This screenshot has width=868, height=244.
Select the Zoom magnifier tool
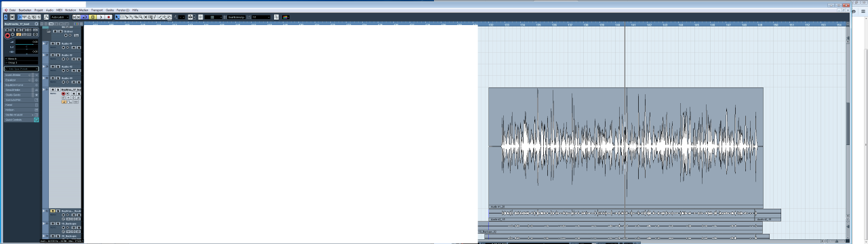click(140, 17)
